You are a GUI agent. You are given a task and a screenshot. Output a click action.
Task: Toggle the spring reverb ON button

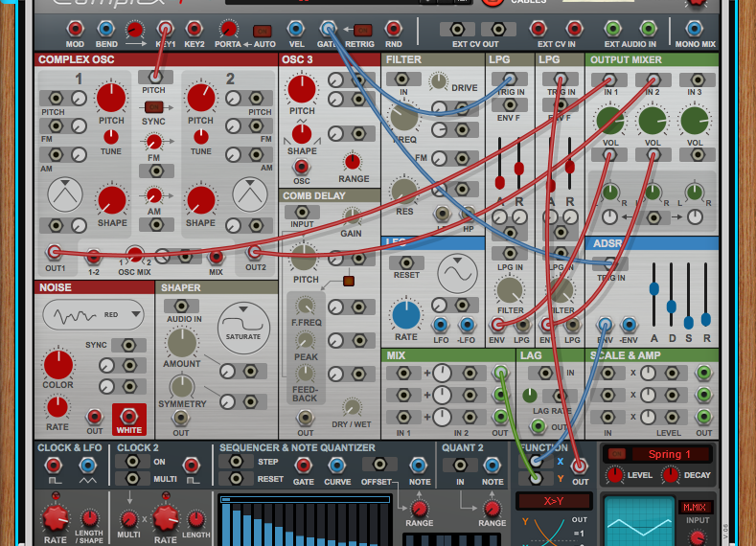pyautogui.click(x=617, y=454)
